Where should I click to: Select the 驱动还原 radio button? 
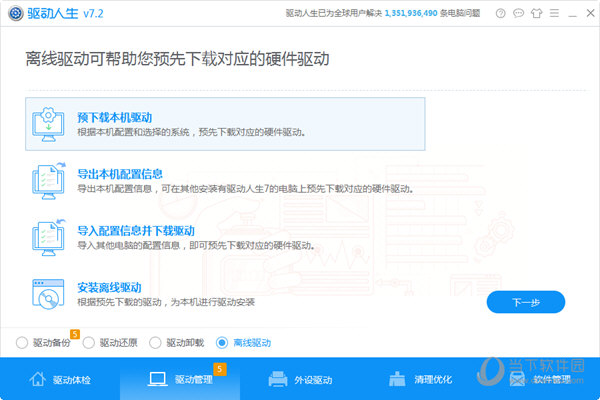click(x=88, y=343)
